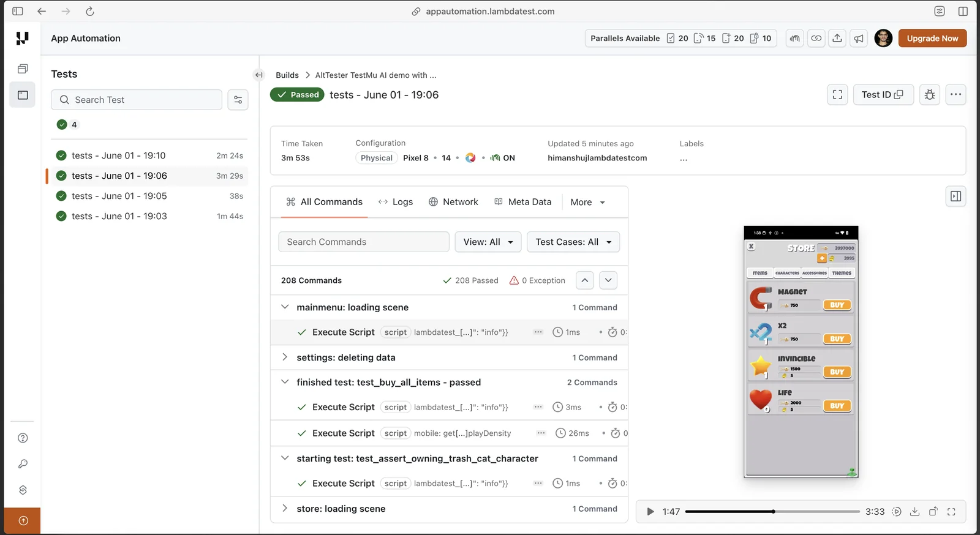Open the announcements megaphone icon
The width and height of the screenshot is (980, 535).
[x=859, y=38]
